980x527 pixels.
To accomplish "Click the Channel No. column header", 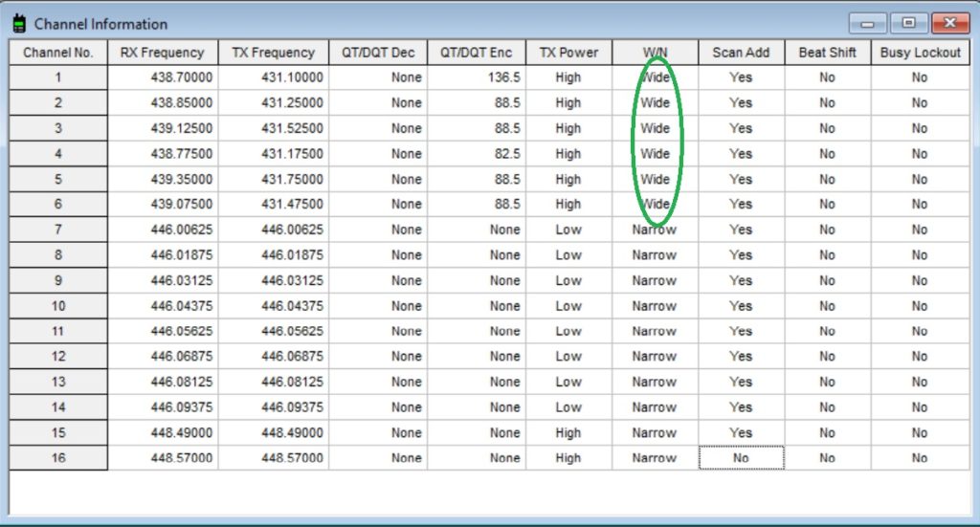I will coord(58,53).
